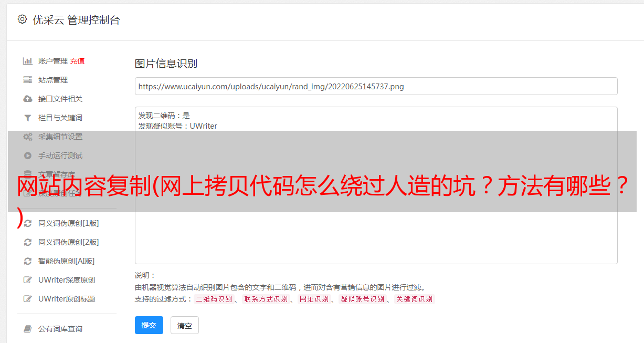Click the 优采云 管理控制台 title
644x343 pixels.
tap(76, 20)
